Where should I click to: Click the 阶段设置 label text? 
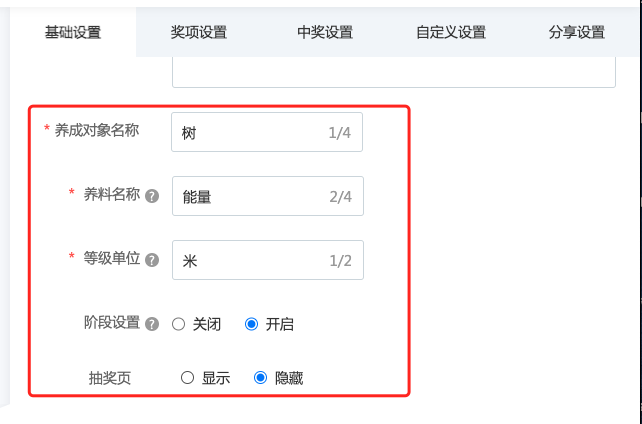(x=112, y=323)
